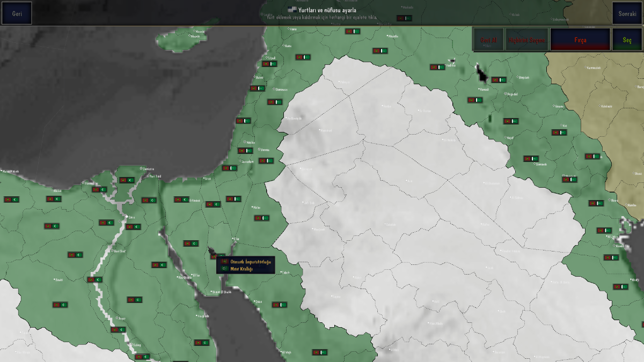Click flag marker below Damietta label
Viewport: 644px width, 362px height.
point(127,180)
